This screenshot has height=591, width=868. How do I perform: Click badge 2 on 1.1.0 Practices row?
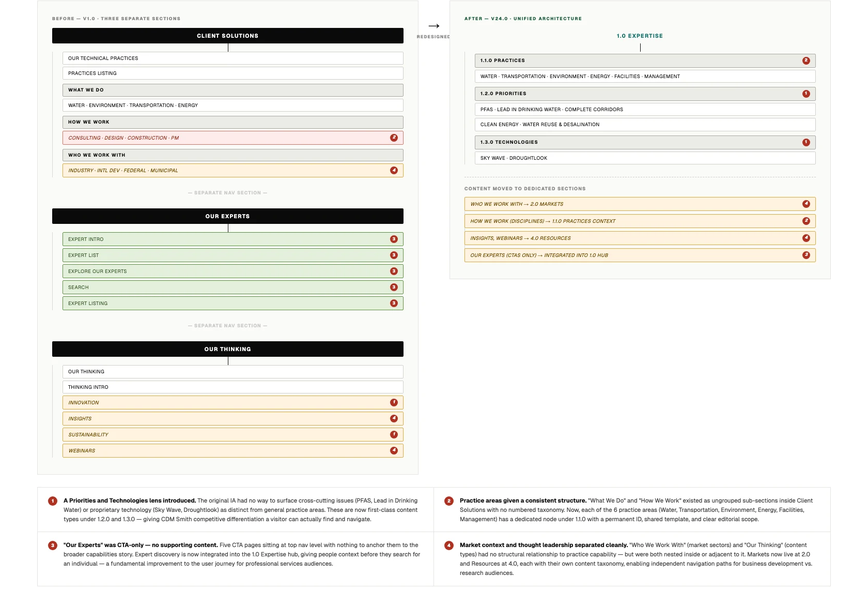point(806,60)
